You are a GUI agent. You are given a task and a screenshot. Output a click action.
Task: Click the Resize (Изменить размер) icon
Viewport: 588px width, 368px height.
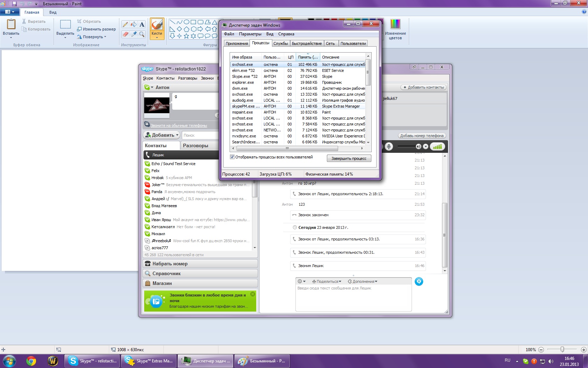point(79,29)
